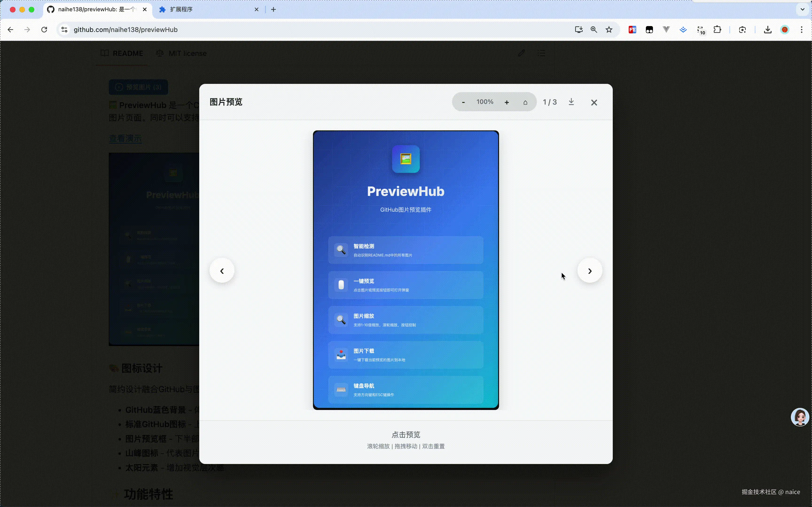This screenshot has width=812, height=507.
Task: Click the dimmed README PreviewHub image
Action: pyautogui.click(x=154, y=249)
